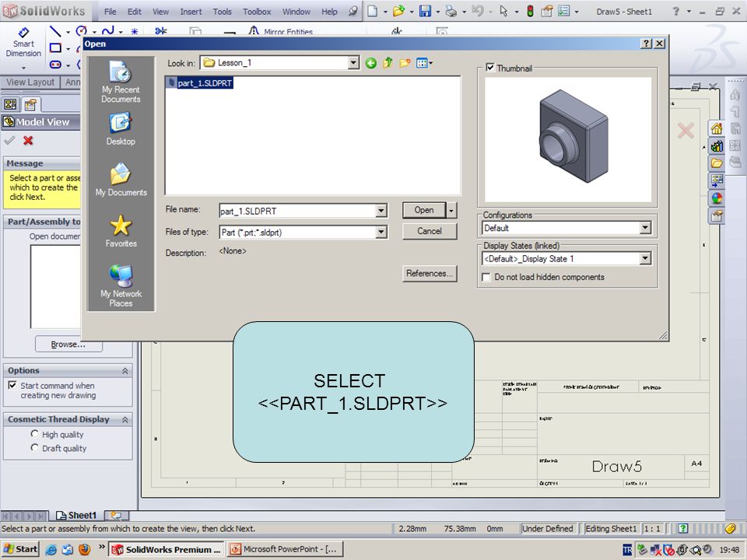Open the File name dropdown list
747x560 pixels.
[x=381, y=211]
